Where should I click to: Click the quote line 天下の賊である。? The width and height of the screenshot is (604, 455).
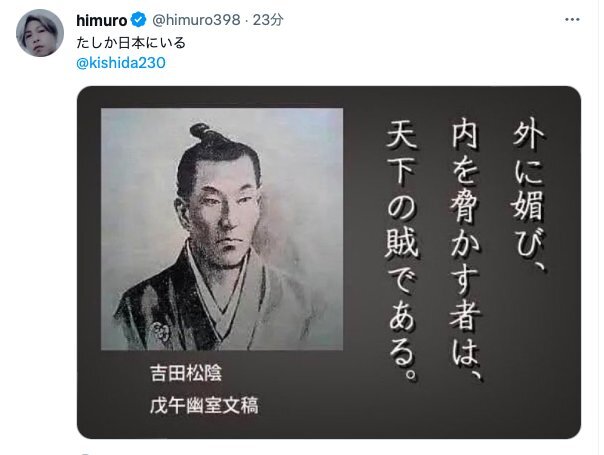coord(402,252)
